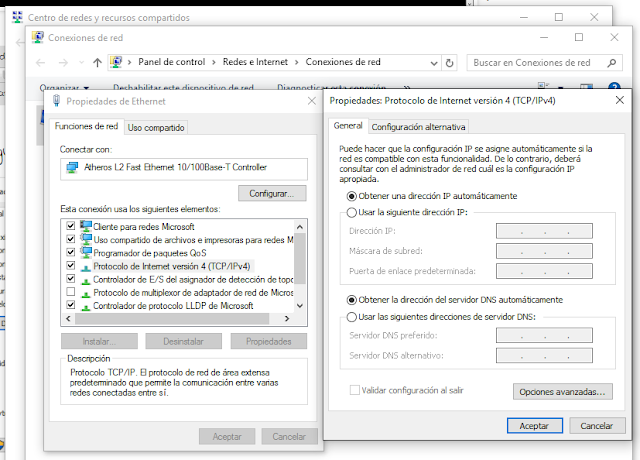Select Obtener servidor DNS automáticamente
640x460 pixels.
click(x=351, y=300)
